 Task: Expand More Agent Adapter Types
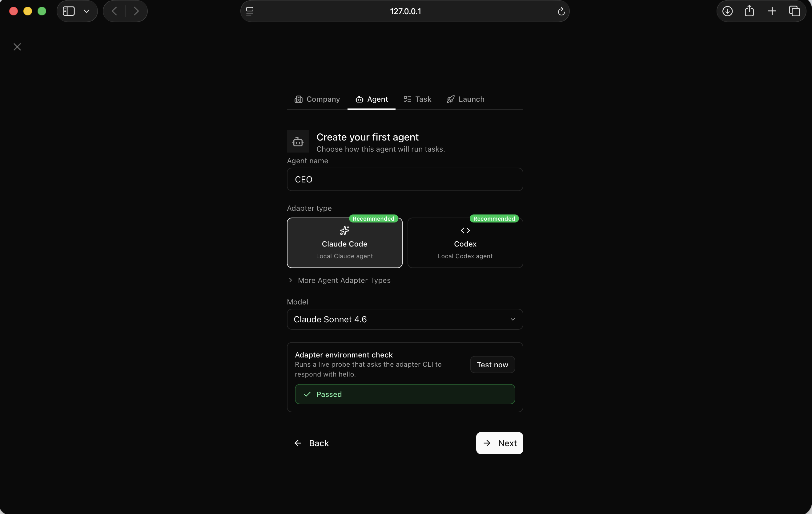[339, 280]
